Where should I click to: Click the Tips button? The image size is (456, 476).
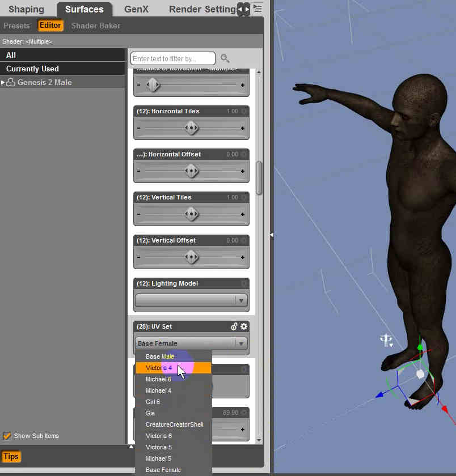[11, 457]
